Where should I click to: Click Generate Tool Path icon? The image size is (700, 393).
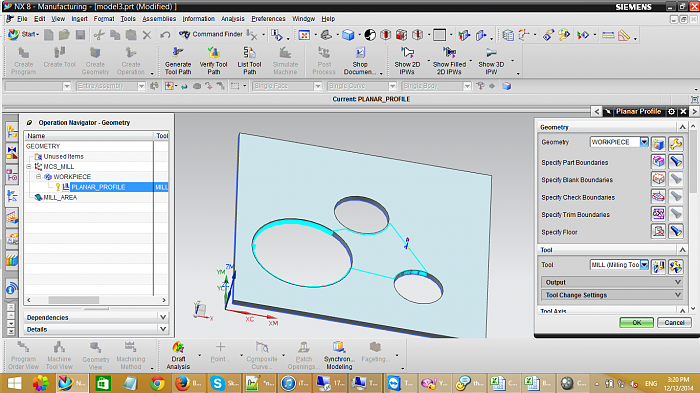point(178,53)
